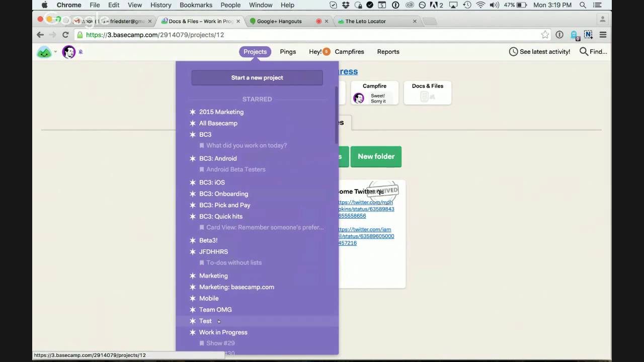Viewport: 644px width, 362px height.
Task: Open the Projects menu in Basecamp nav
Action: click(x=255, y=52)
